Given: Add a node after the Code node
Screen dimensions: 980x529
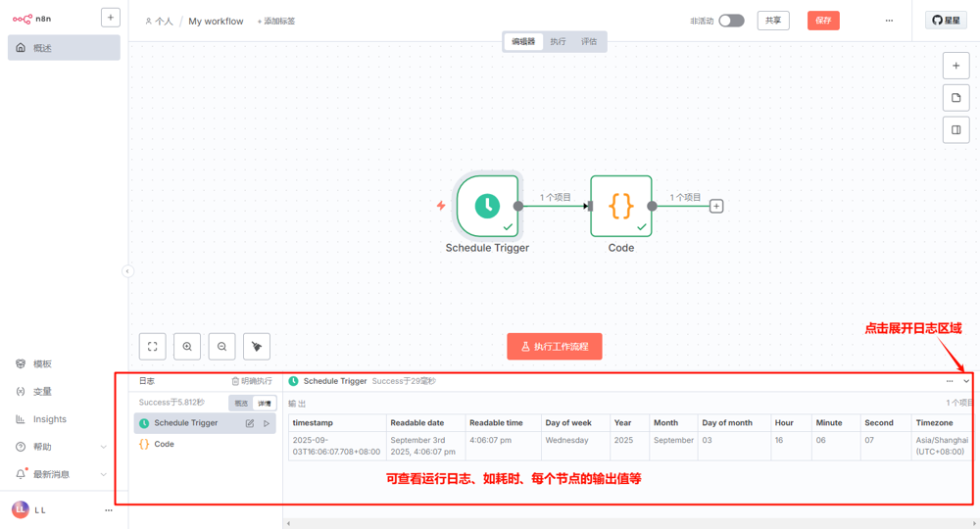Looking at the screenshot, I should pyautogui.click(x=716, y=206).
